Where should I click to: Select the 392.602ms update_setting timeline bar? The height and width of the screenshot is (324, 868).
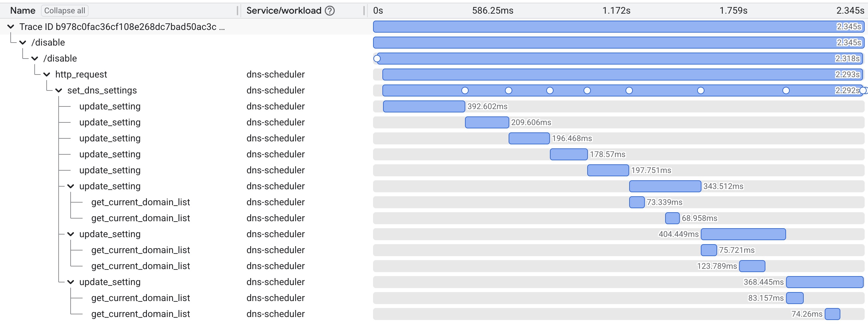point(424,106)
